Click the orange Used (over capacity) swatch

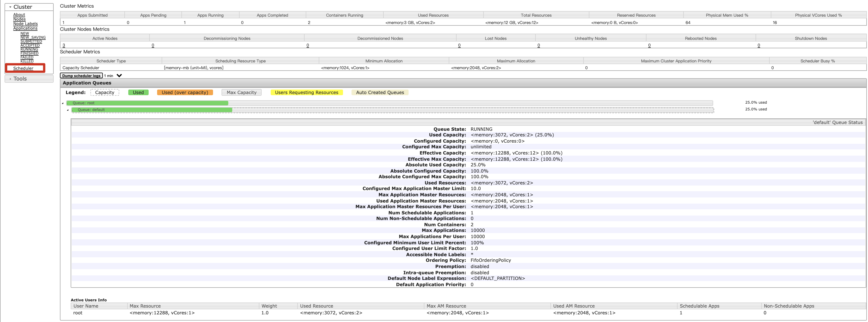click(x=185, y=93)
